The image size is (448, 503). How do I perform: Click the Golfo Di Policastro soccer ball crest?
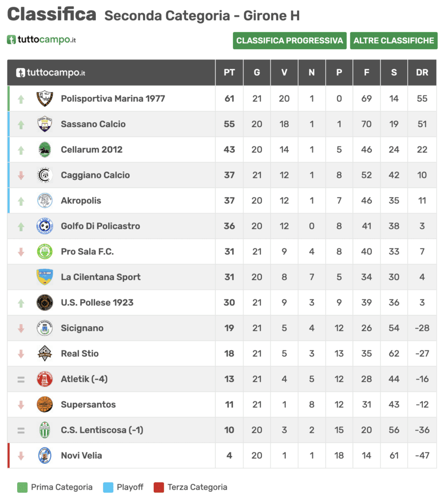[45, 226]
